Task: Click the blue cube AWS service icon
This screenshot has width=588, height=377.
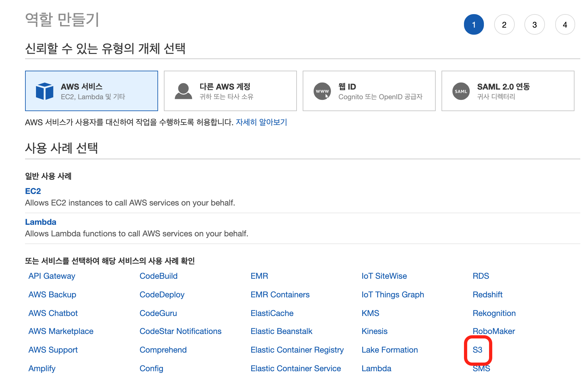Action: (x=45, y=91)
